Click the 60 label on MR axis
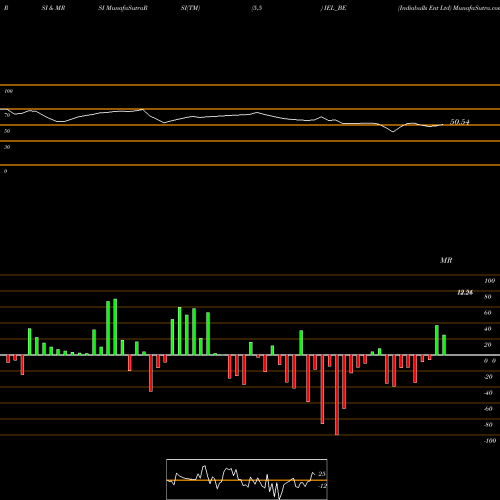 (x=488, y=313)
